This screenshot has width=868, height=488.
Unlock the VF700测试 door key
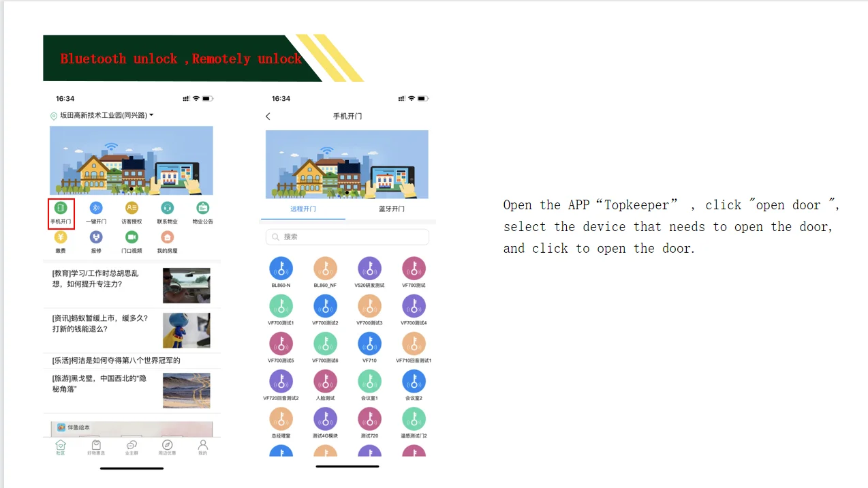coord(414,269)
